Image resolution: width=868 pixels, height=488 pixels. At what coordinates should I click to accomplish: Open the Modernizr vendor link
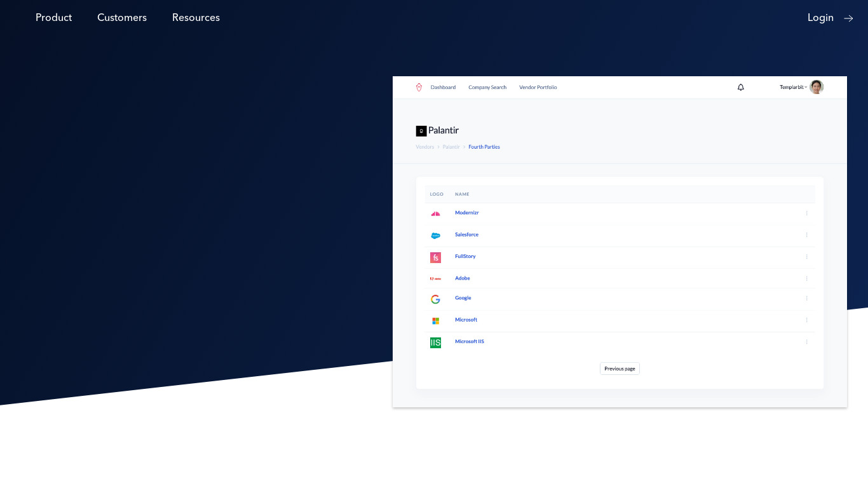pyautogui.click(x=467, y=213)
